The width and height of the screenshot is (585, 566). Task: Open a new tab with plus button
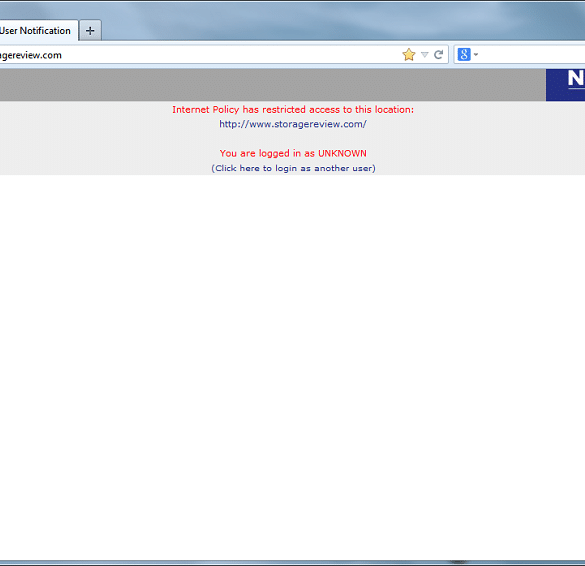click(90, 31)
